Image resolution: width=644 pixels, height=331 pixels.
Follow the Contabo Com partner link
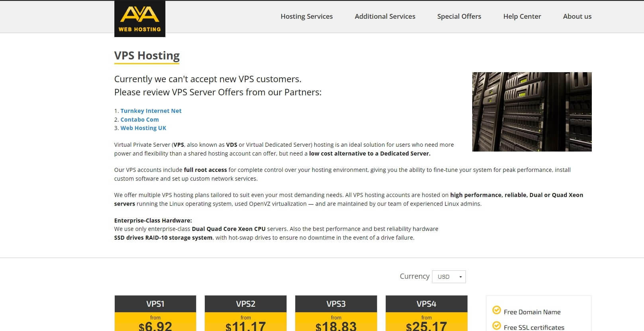139,120
